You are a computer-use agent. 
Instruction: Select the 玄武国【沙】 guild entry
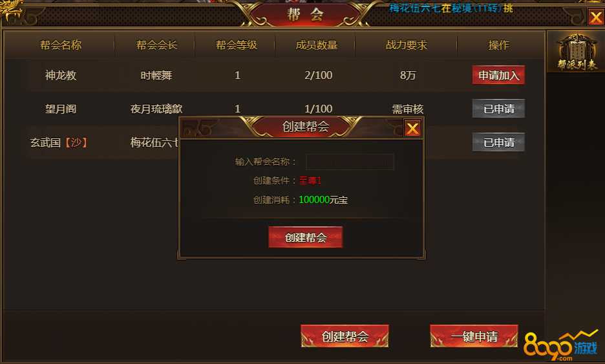click(58, 142)
